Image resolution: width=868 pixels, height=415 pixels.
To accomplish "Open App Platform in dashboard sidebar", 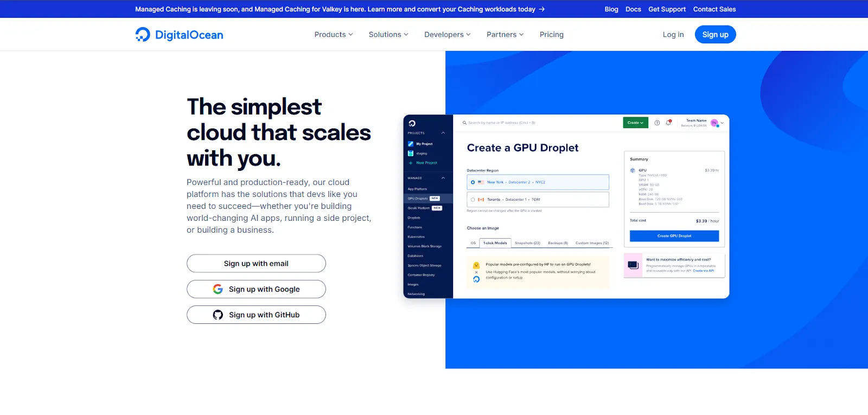I will coord(417,189).
